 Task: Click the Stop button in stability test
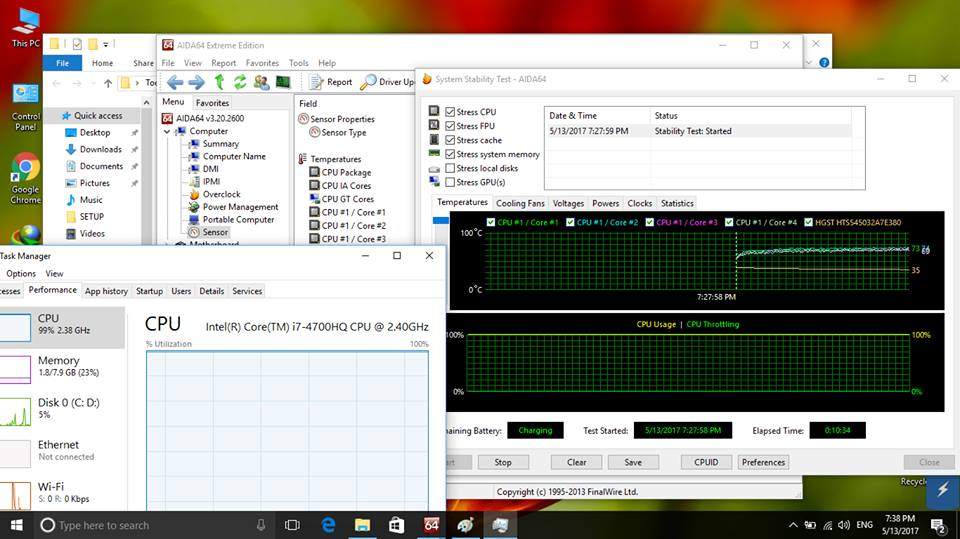coord(503,462)
